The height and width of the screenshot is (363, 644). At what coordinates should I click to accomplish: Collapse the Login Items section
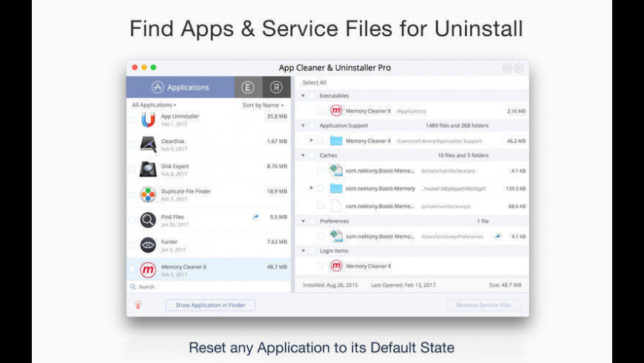pos(303,251)
